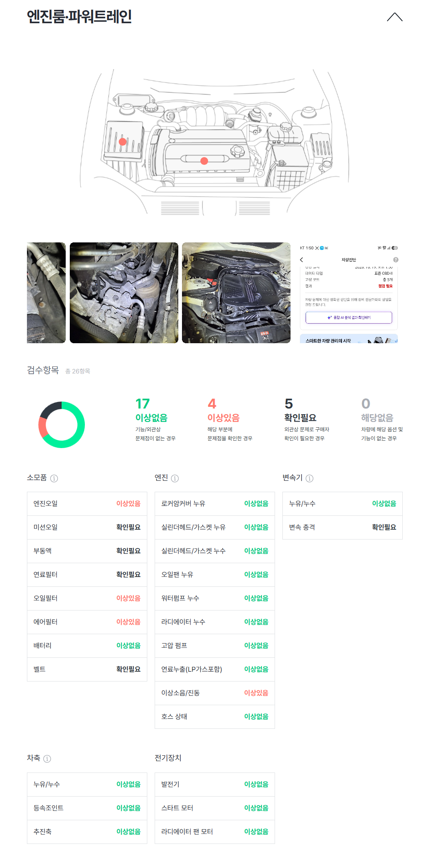
Task: Click the 오일필터 row
Action: pos(87,598)
